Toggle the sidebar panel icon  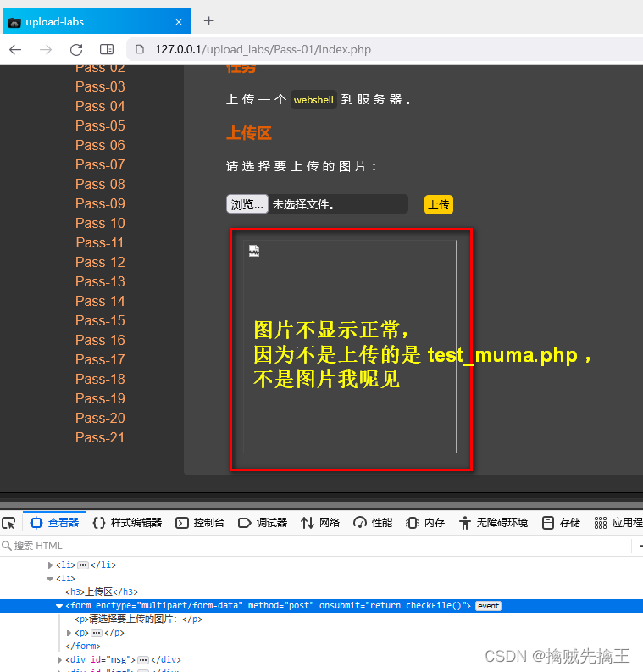(107, 49)
